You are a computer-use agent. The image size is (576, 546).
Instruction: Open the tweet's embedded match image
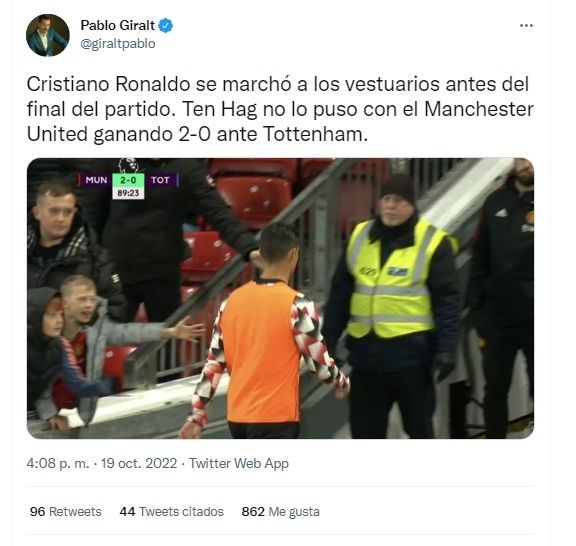point(280,298)
